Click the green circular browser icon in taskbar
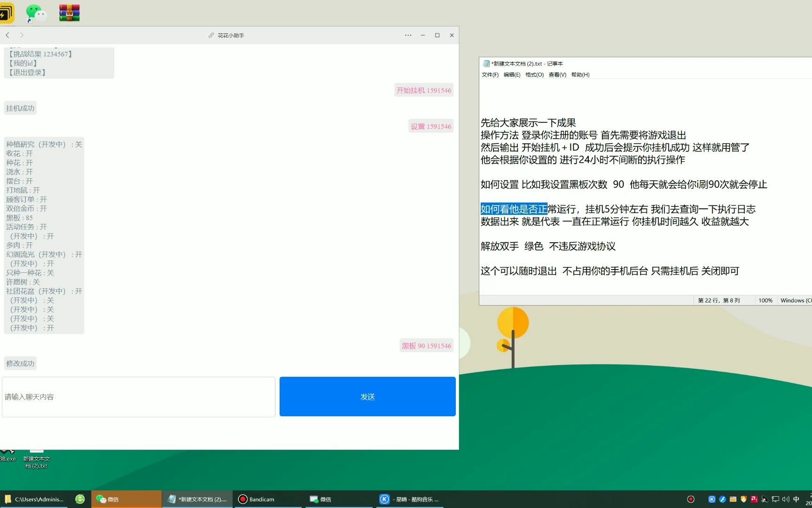 coord(80,499)
